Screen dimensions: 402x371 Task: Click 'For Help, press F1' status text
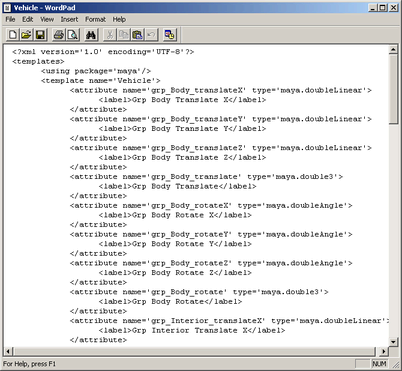[x=30, y=364]
